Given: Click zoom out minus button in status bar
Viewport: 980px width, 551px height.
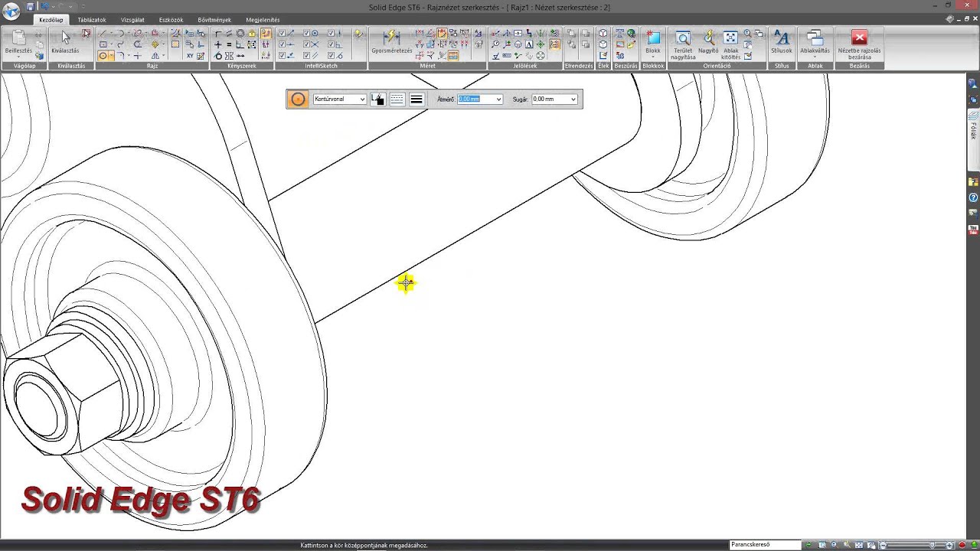Looking at the screenshot, I should pyautogui.click(x=884, y=545).
